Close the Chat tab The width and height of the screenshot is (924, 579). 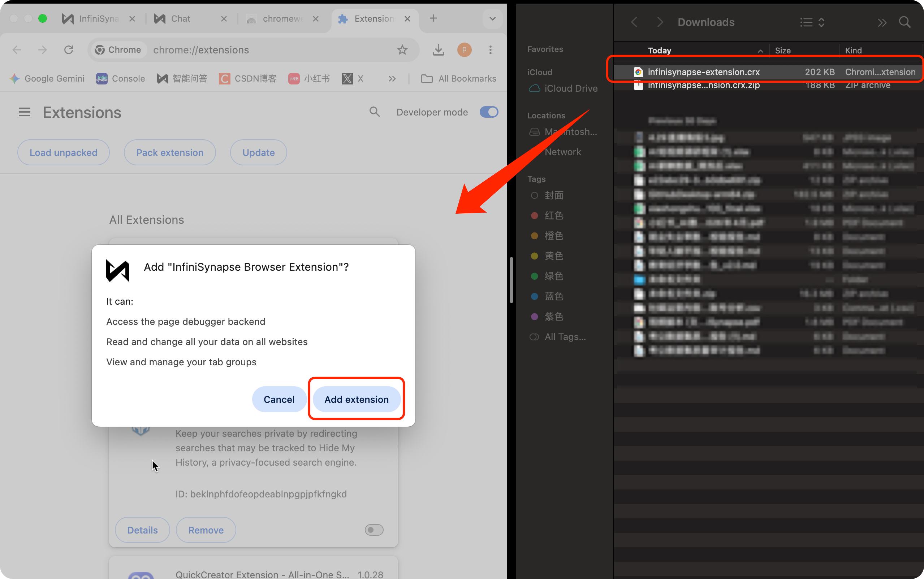coord(224,19)
